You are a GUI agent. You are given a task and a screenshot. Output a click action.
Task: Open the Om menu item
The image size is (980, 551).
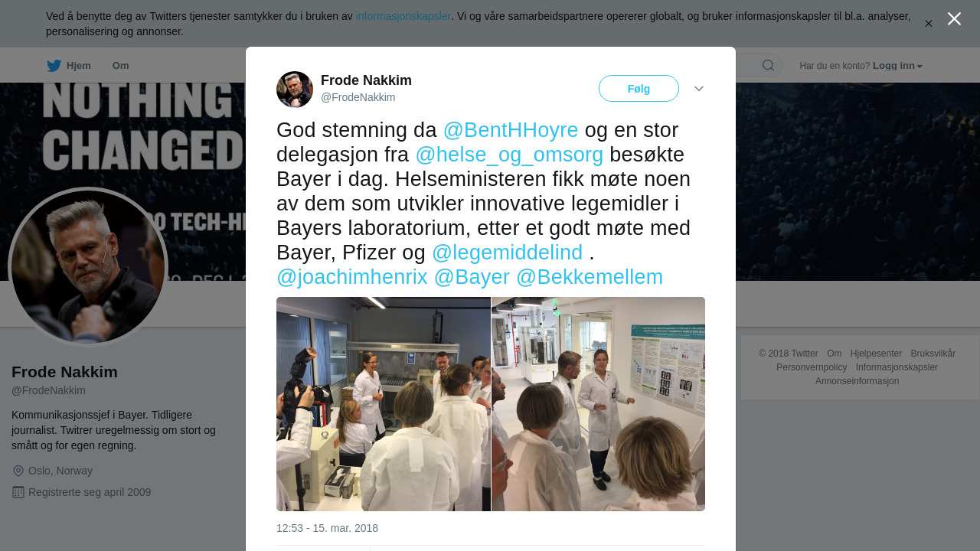[x=120, y=66]
